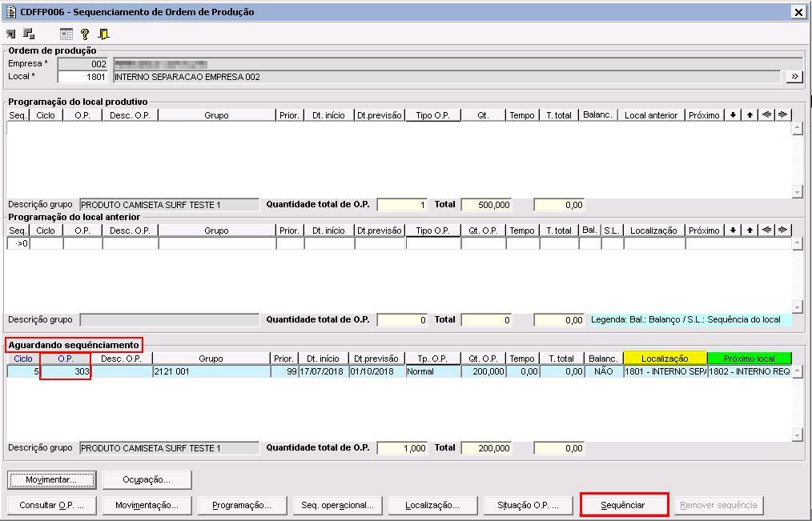
Task: Click left arrow in Programação do local anterior header
Action: click(766, 230)
